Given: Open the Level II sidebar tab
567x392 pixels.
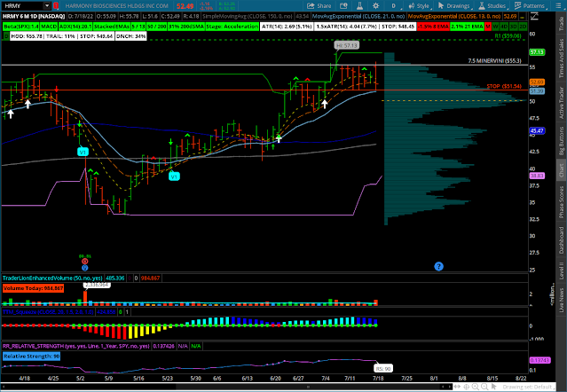Looking at the screenshot, I should 561,271.
